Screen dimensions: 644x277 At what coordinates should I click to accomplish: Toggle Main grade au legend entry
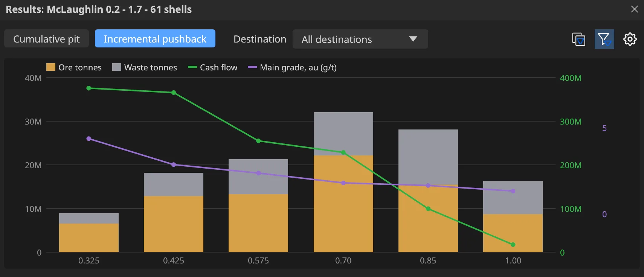click(x=292, y=67)
